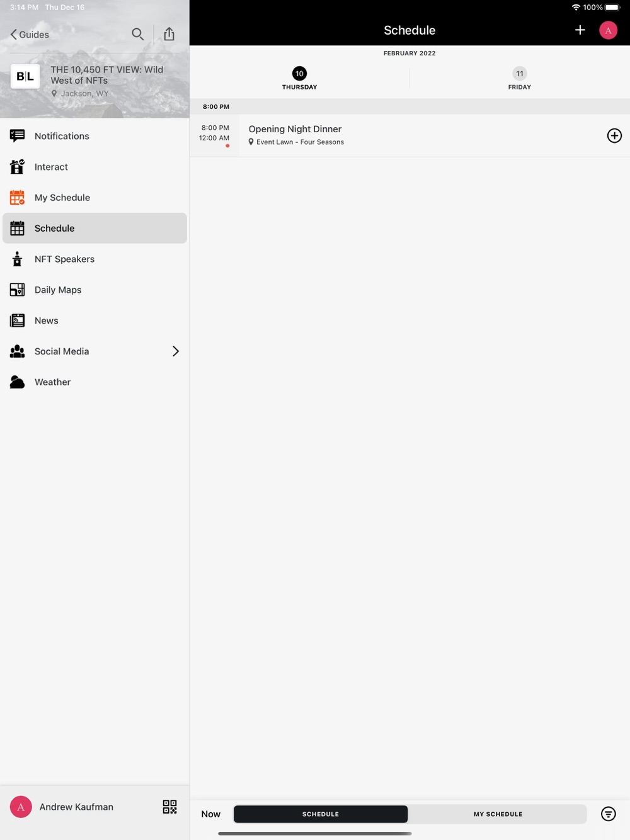
Task: Expand the Social Media chevron
Action: click(176, 351)
